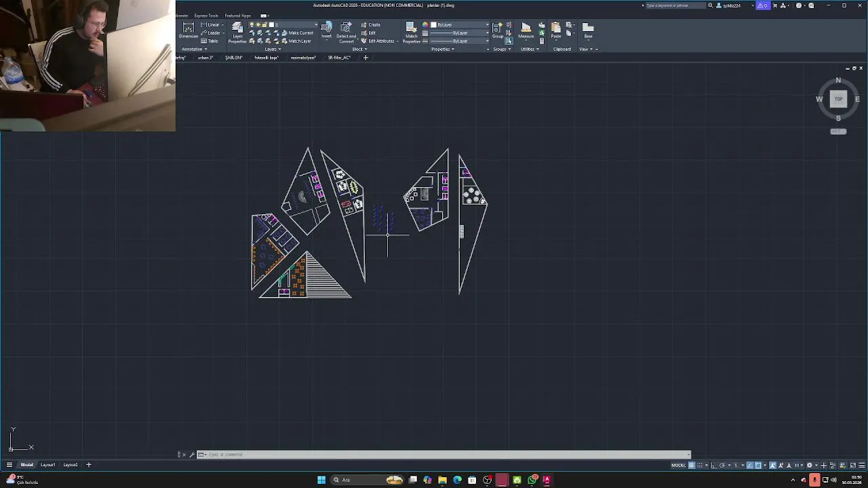The image size is (868, 488).
Task: Click the white layer color swatch
Action: (x=271, y=24)
